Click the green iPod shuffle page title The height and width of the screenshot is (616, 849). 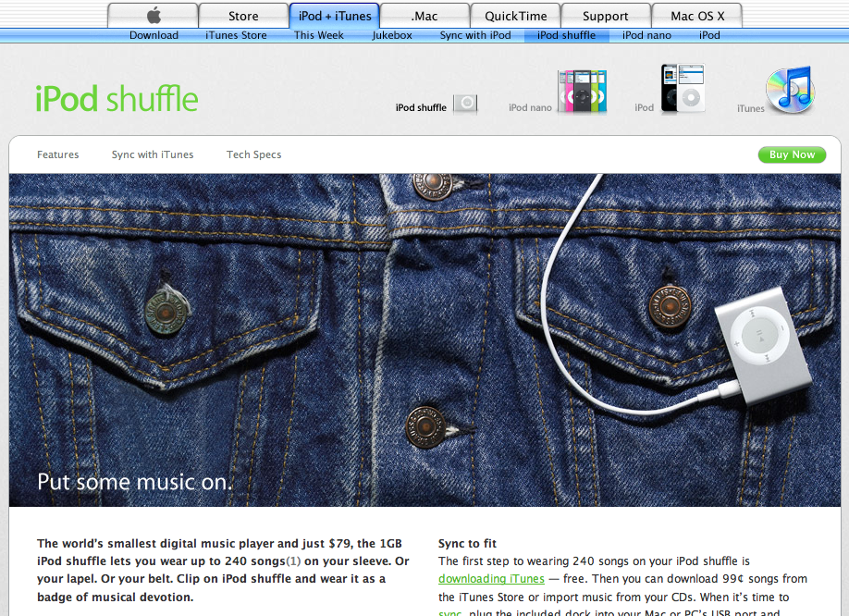[117, 99]
